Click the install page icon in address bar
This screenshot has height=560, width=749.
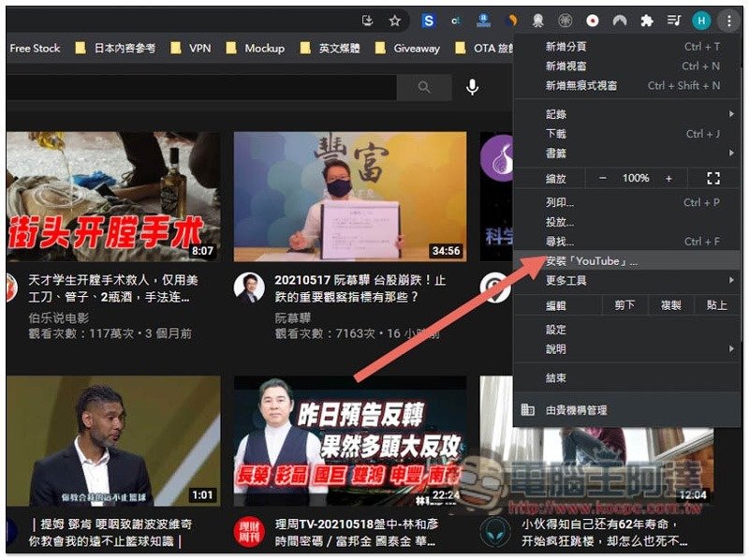pos(367,21)
